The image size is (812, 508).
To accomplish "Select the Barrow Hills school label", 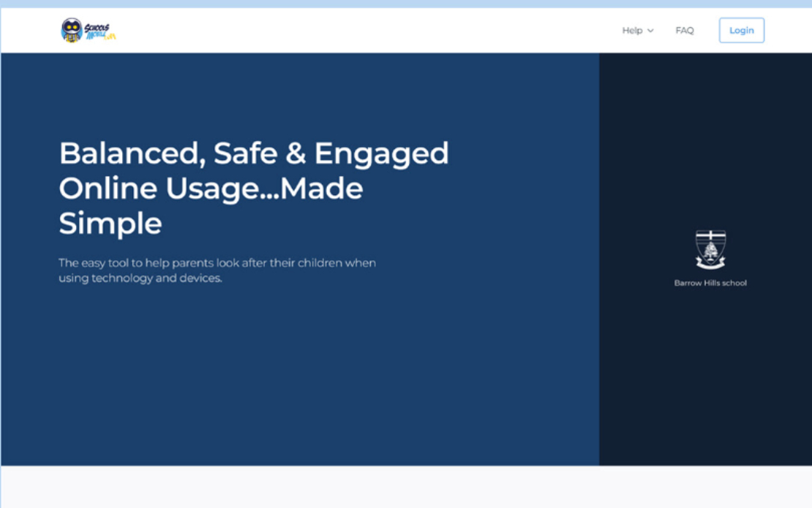I will click(x=710, y=283).
